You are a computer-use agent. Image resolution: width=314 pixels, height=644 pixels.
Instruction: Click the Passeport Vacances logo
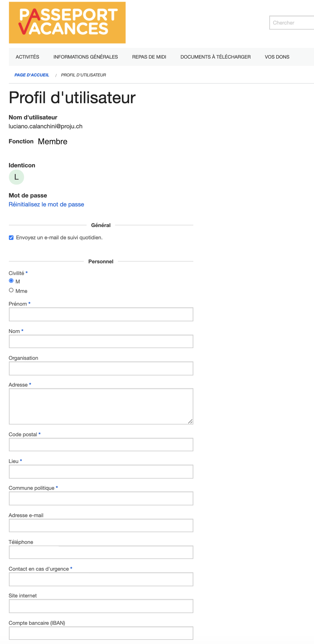pyautogui.click(x=67, y=23)
